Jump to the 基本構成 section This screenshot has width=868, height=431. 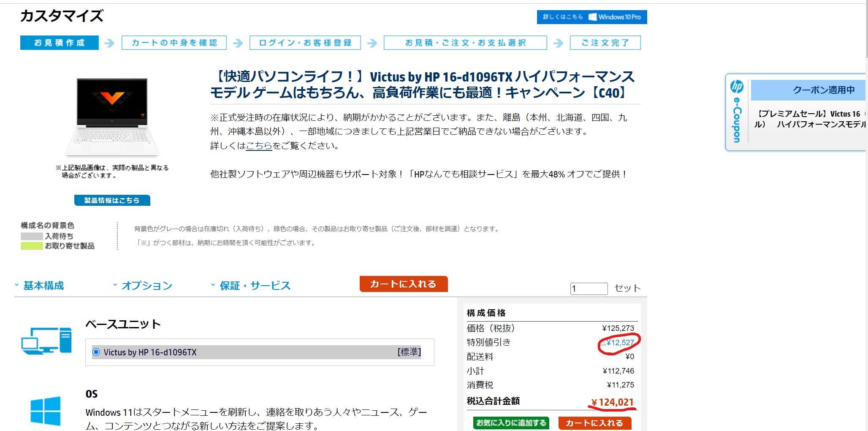43,286
